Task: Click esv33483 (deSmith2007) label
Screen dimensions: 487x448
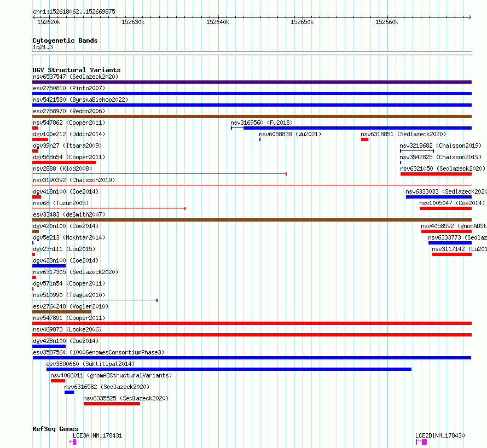Action: 69,214
